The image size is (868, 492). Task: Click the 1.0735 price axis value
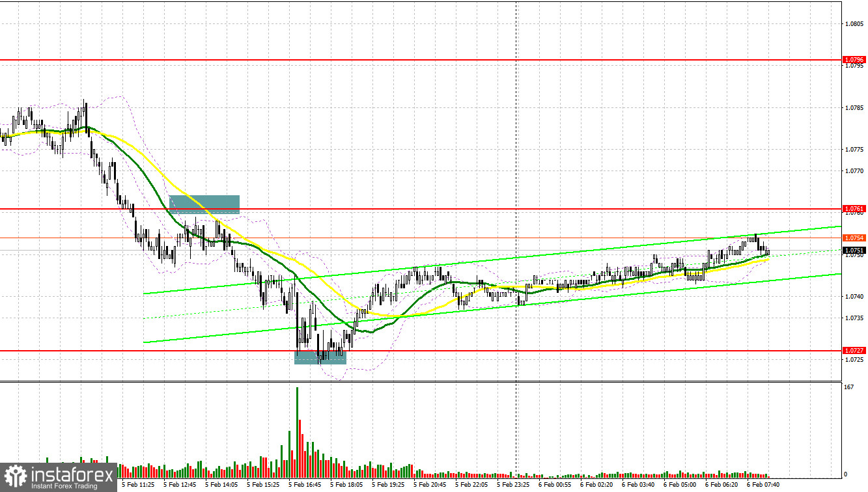click(x=854, y=318)
